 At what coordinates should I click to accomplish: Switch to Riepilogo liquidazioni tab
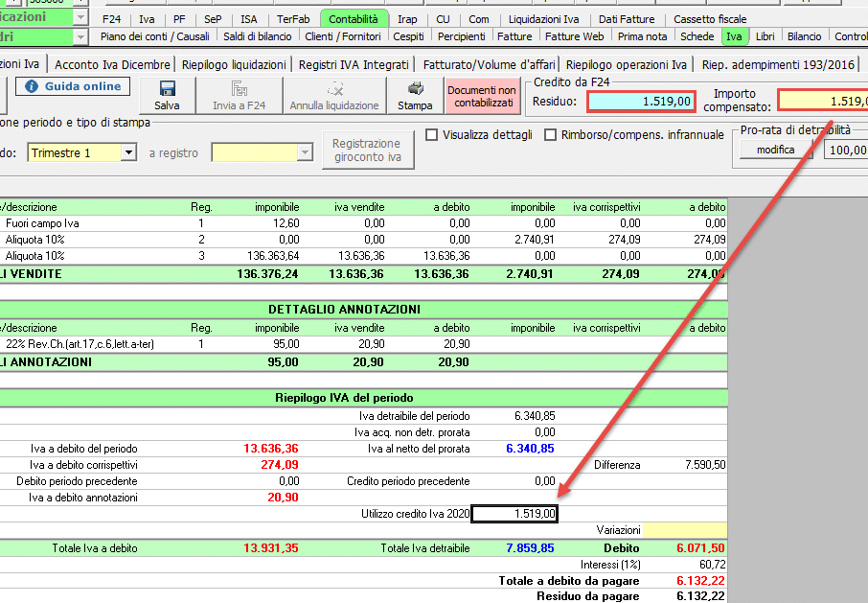(234, 65)
